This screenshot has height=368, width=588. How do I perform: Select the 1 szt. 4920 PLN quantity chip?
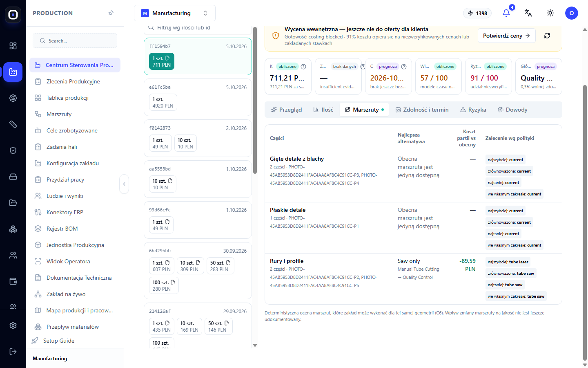tap(163, 102)
